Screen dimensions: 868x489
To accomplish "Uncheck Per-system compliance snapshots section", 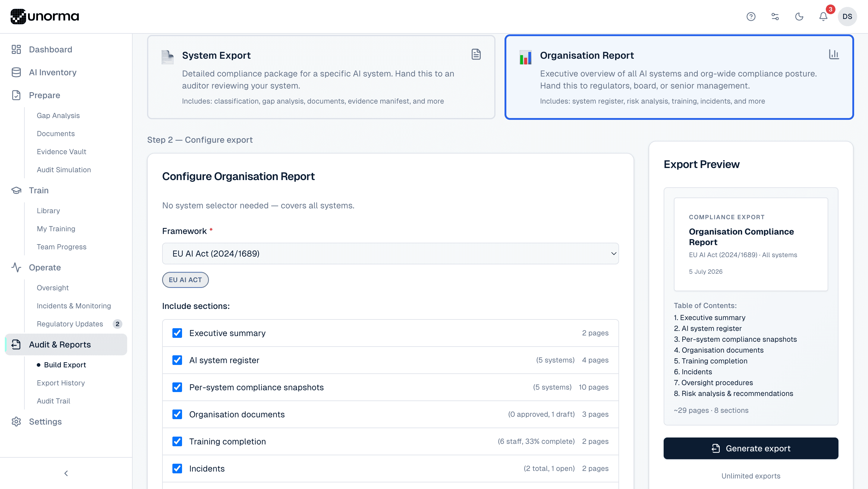I will [x=177, y=387].
